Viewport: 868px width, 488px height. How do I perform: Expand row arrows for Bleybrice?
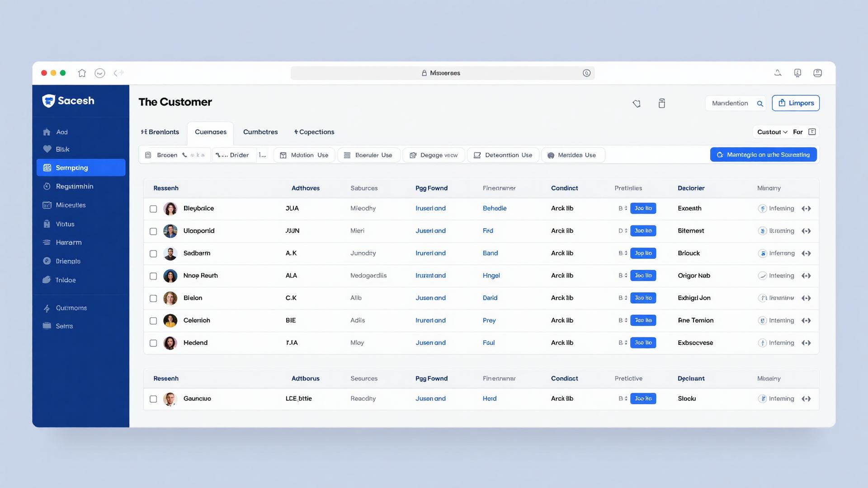pyautogui.click(x=806, y=208)
